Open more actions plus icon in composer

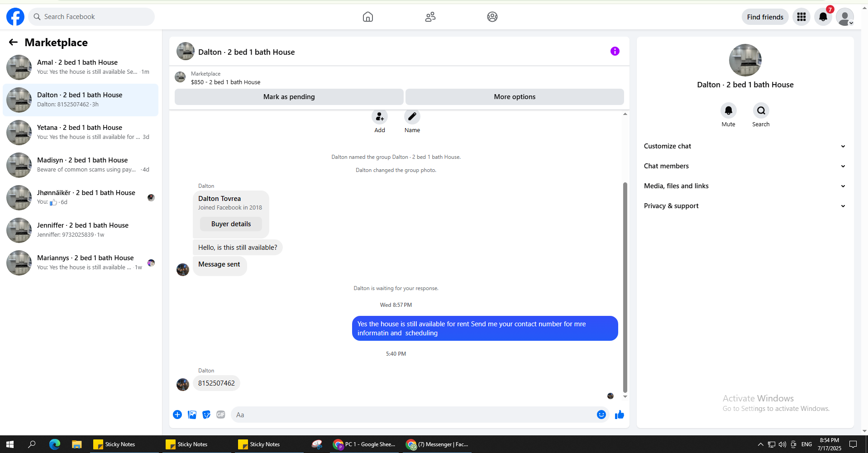(x=177, y=415)
